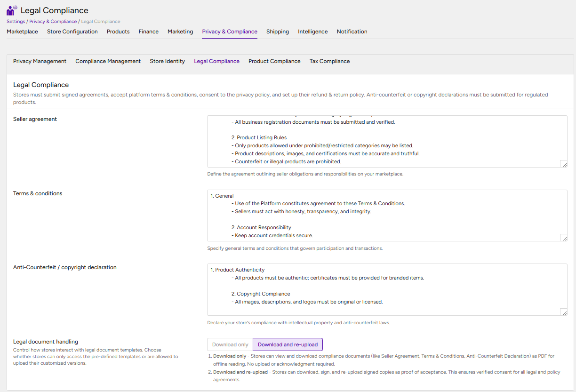
Task: Click Seller agreement textarea resize handle
Action: click(x=564, y=164)
